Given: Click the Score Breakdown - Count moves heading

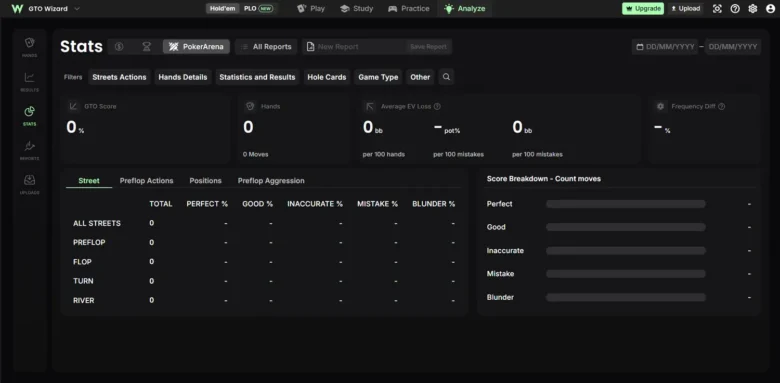Looking at the screenshot, I should click(544, 179).
